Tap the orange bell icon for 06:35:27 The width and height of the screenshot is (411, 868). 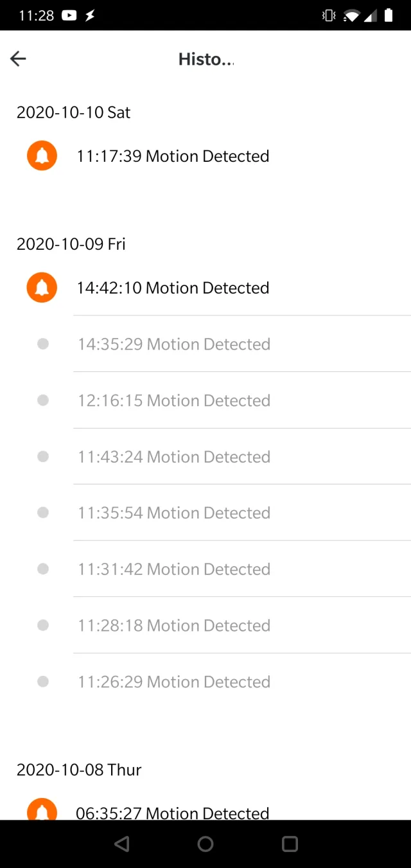[x=42, y=810]
